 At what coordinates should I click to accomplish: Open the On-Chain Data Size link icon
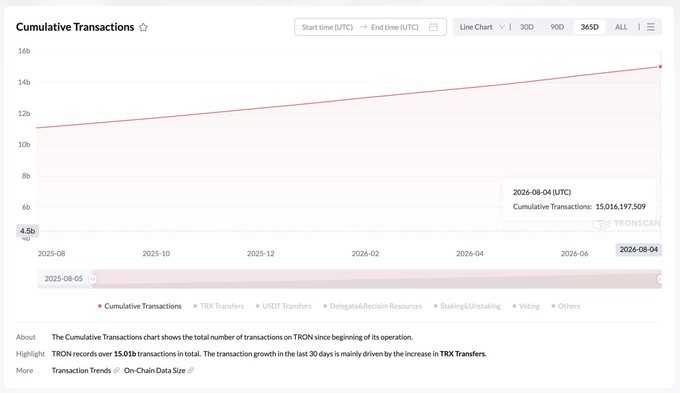click(x=191, y=370)
